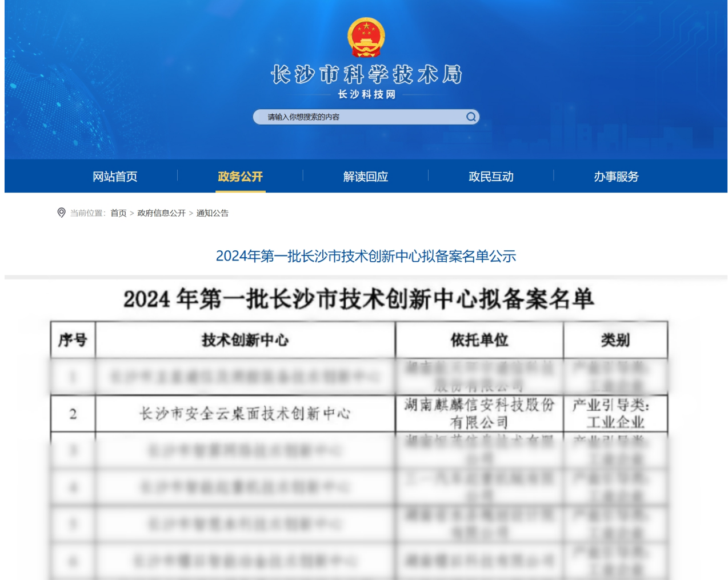Go to the 解读回应 section

(366, 177)
